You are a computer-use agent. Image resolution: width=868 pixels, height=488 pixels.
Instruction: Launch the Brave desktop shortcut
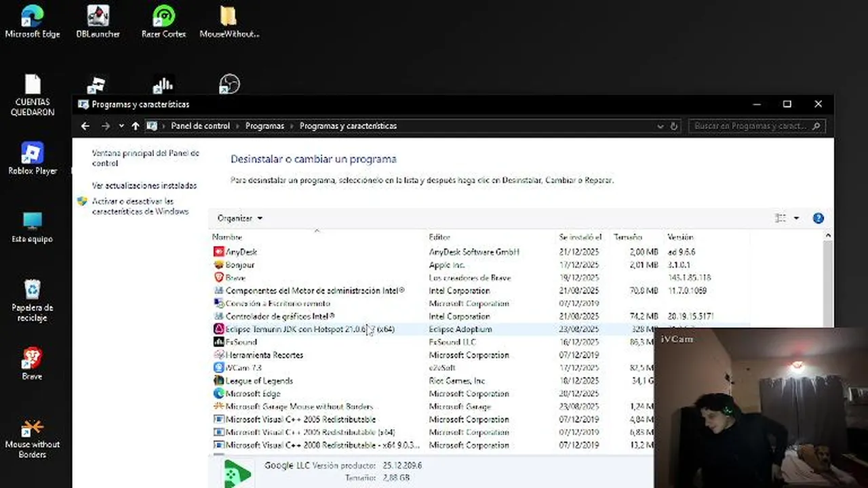[32, 365]
